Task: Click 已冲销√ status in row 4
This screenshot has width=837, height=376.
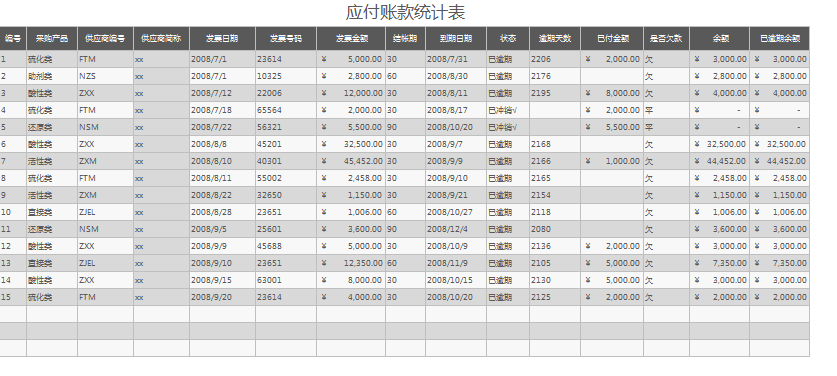Action: coord(508,111)
